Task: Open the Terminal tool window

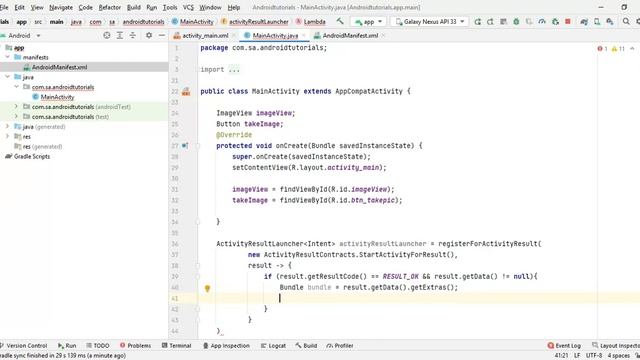Action: 177,346
